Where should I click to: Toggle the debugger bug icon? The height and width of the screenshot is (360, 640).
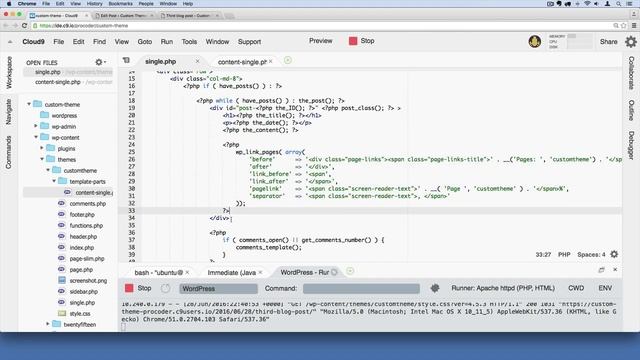pyautogui.click(x=435, y=288)
